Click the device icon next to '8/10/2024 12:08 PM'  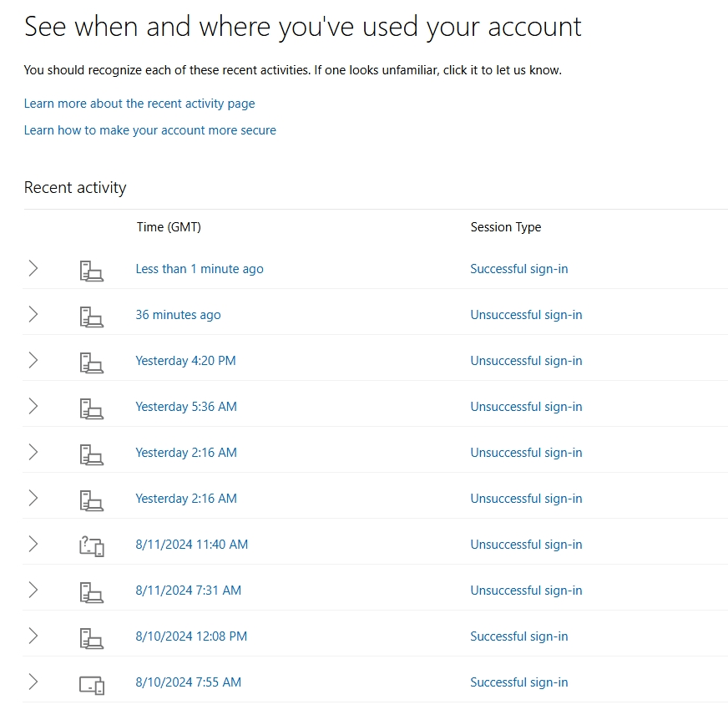(x=92, y=636)
